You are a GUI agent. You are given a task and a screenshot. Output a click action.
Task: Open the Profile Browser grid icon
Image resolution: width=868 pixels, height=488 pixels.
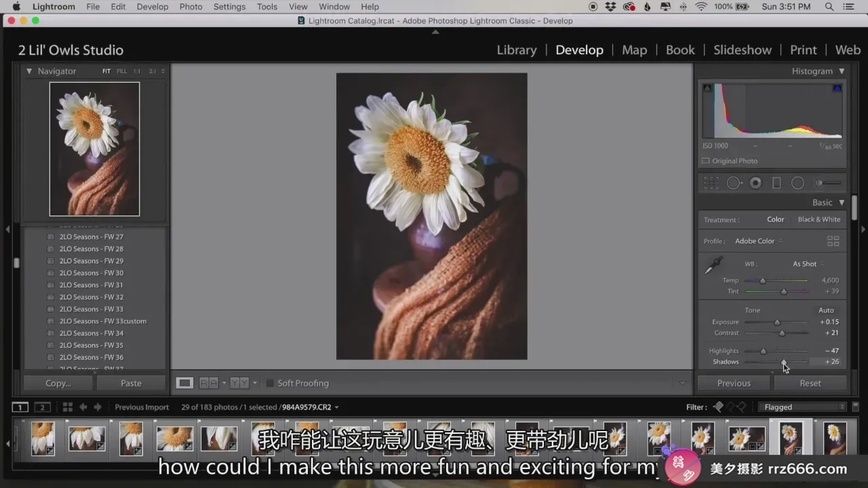(x=833, y=241)
